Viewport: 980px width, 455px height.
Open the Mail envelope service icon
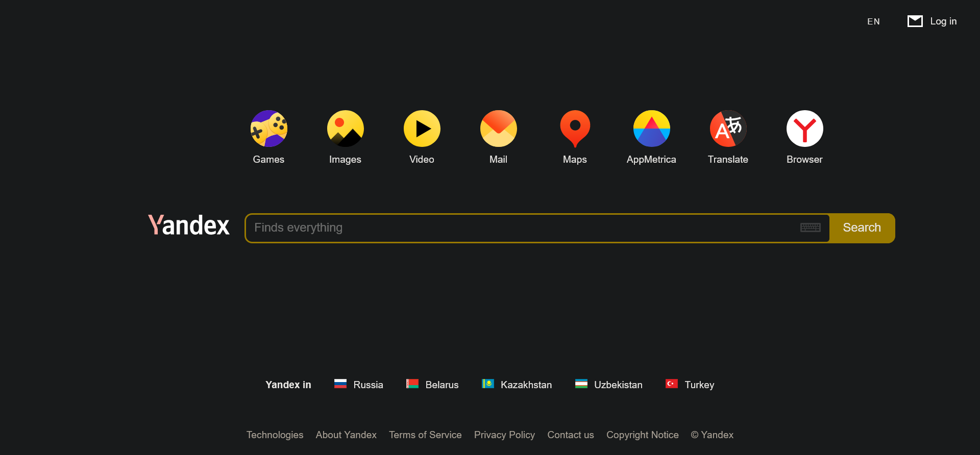(x=498, y=129)
